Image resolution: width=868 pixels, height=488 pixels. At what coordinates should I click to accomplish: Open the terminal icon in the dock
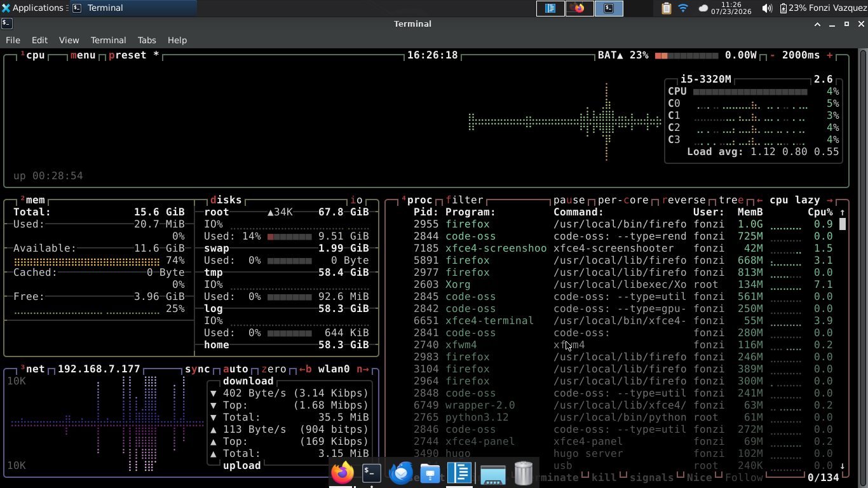tap(372, 473)
